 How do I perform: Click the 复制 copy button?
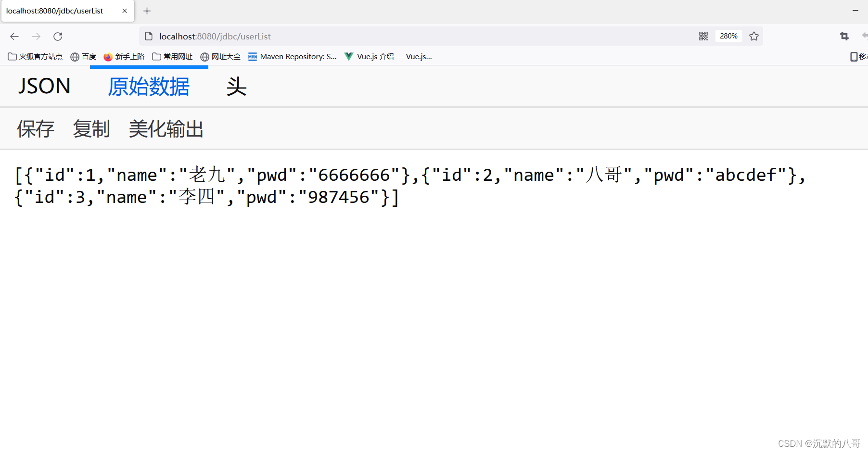(91, 128)
